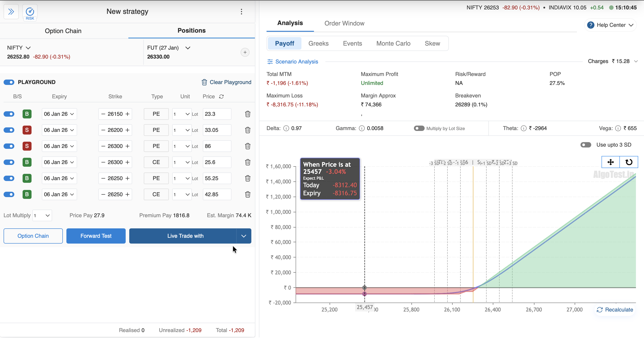Click the Forward Test button
The image size is (644, 341).
[96, 236]
